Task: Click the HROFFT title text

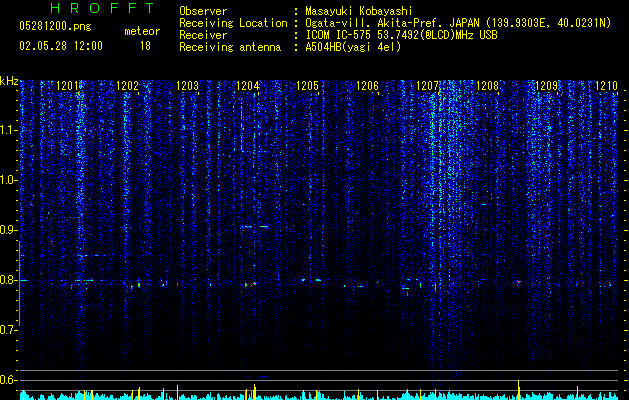Action: click(103, 8)
